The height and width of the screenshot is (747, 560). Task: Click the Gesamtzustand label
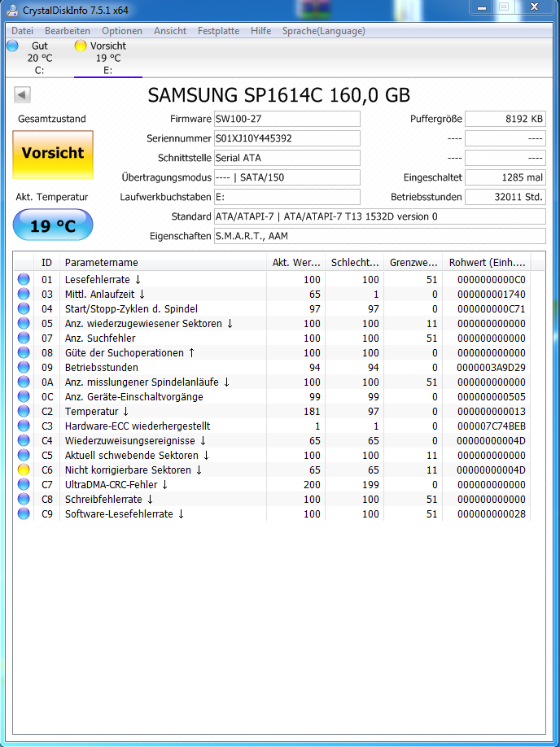coord(52,119)
